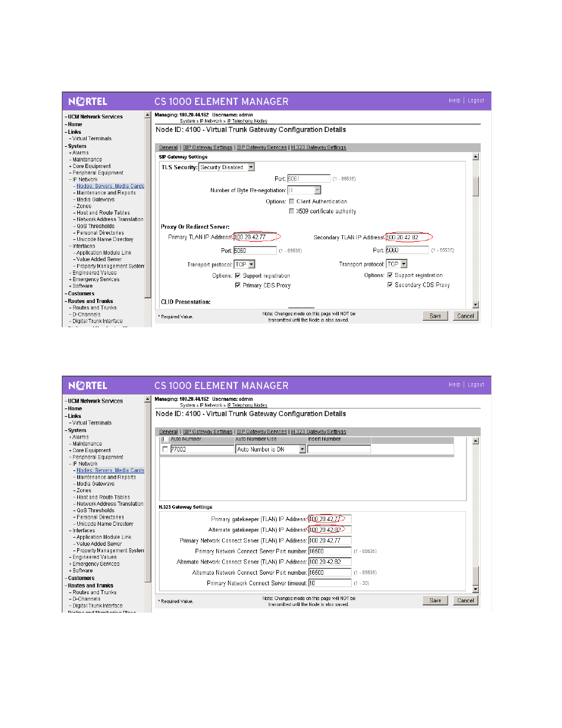Toggle the Primary CDS Proxy checkbox
This screenshot has height=728, width=562.
pos(238,285)
